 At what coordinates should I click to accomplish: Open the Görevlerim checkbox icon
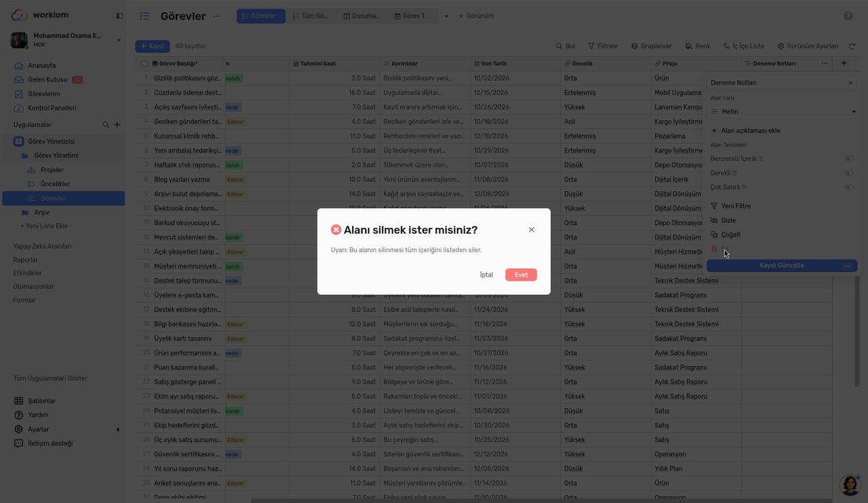click(x=18, y=94)
